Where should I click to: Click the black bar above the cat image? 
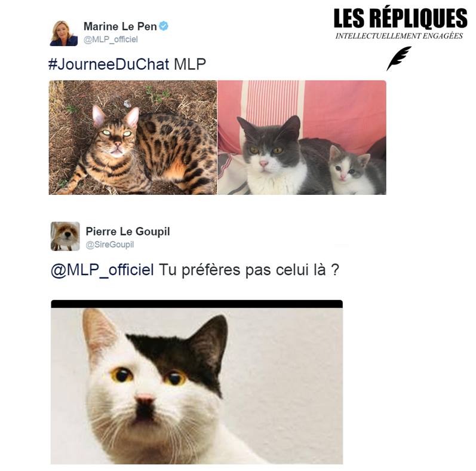tap(196, 304)
